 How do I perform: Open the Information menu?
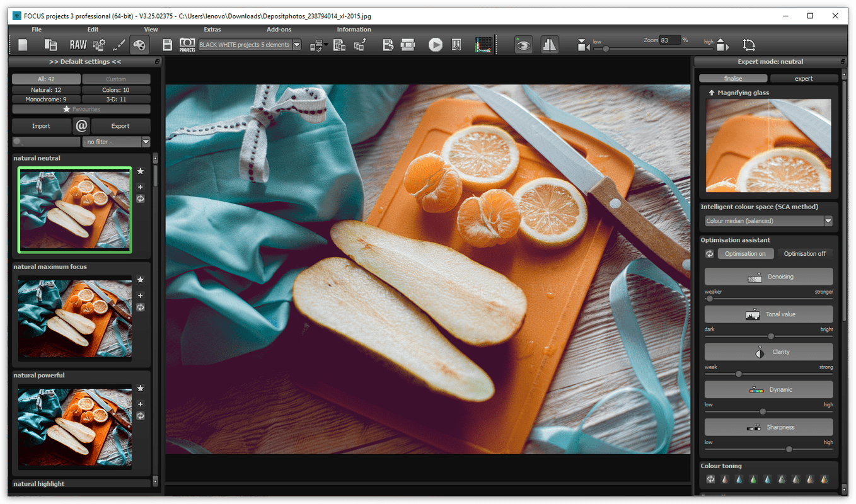(354, 30)
